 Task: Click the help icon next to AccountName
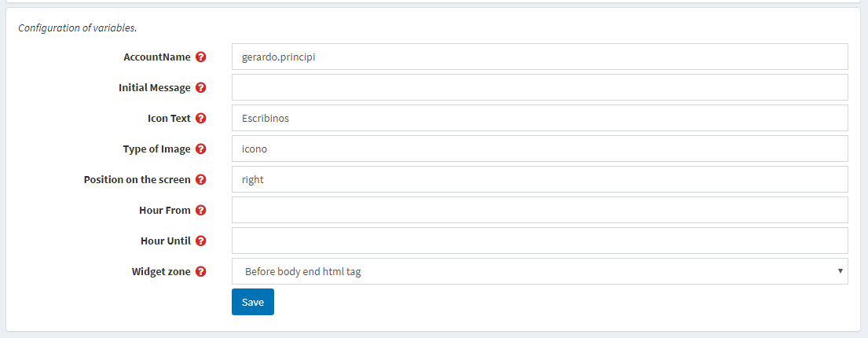pyautogui.click(x=201, y=57)
